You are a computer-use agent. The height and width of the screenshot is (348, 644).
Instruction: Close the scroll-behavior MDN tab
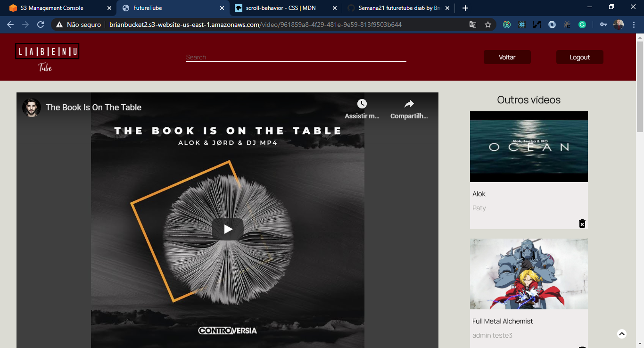[x=335, y=8]
